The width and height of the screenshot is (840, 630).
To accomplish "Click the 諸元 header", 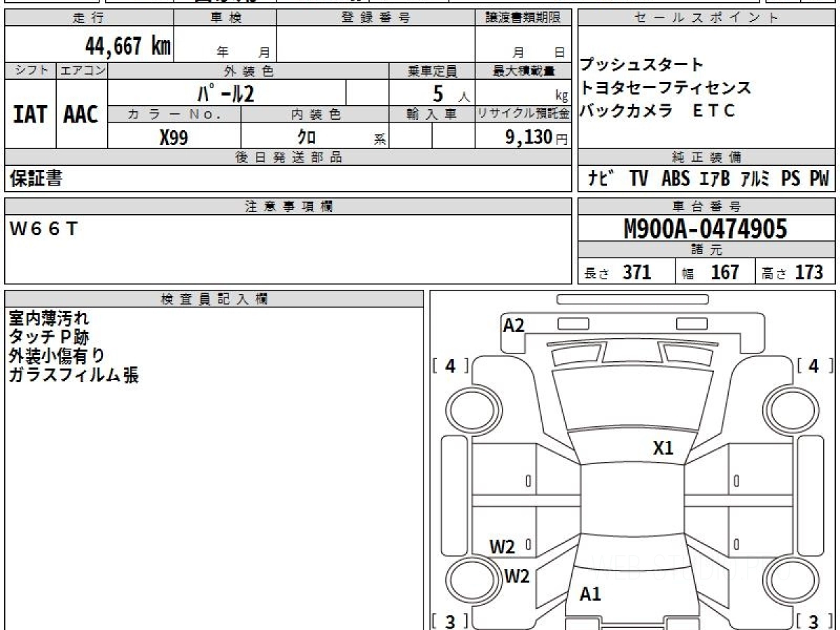I will (x=706, y=250).
